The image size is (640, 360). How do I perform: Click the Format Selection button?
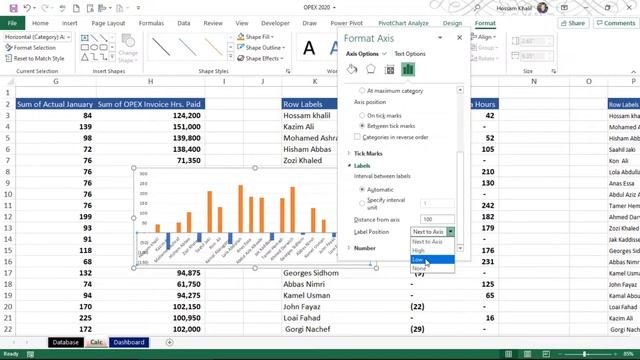click(31, 48)
